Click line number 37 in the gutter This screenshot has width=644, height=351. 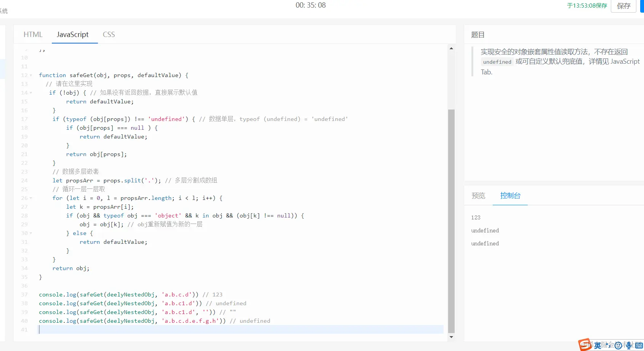(x=24, y=295)
